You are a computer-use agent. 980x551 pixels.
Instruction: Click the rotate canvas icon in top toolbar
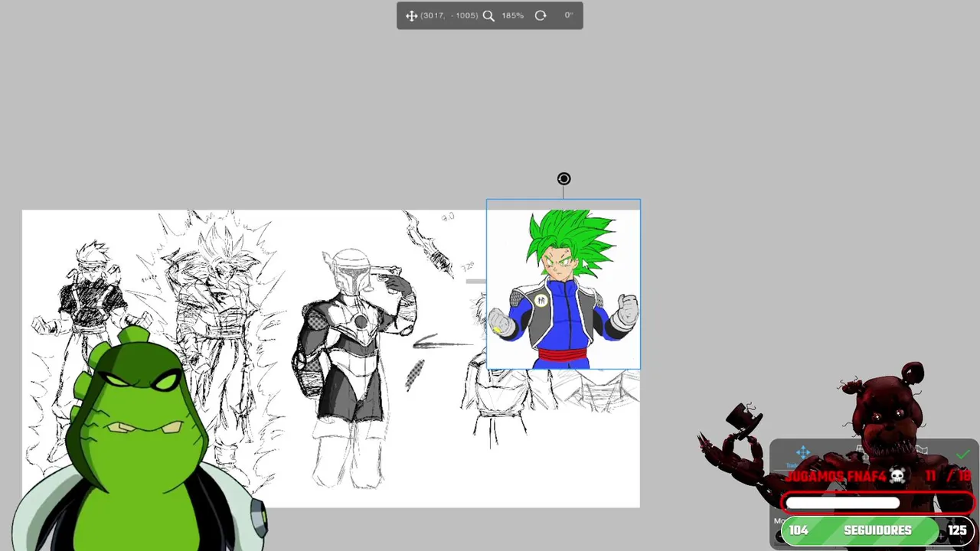[x=541, y=15]
